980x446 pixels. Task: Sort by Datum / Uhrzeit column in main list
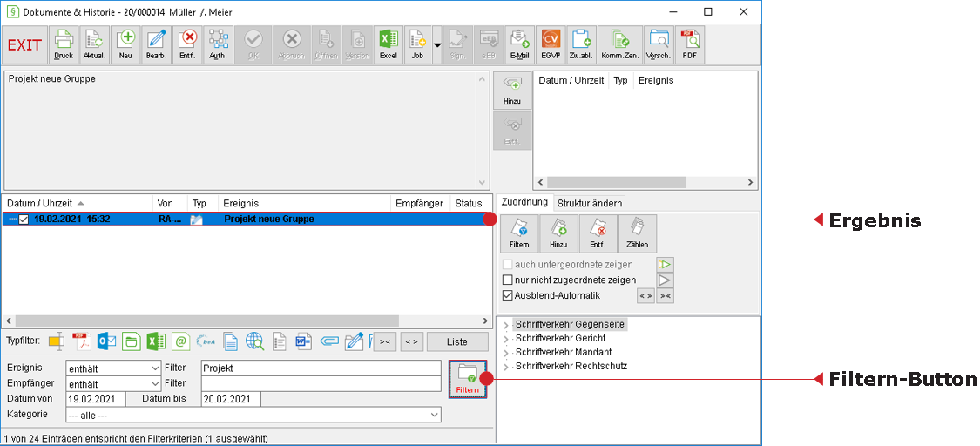click(x=78, y=204)
